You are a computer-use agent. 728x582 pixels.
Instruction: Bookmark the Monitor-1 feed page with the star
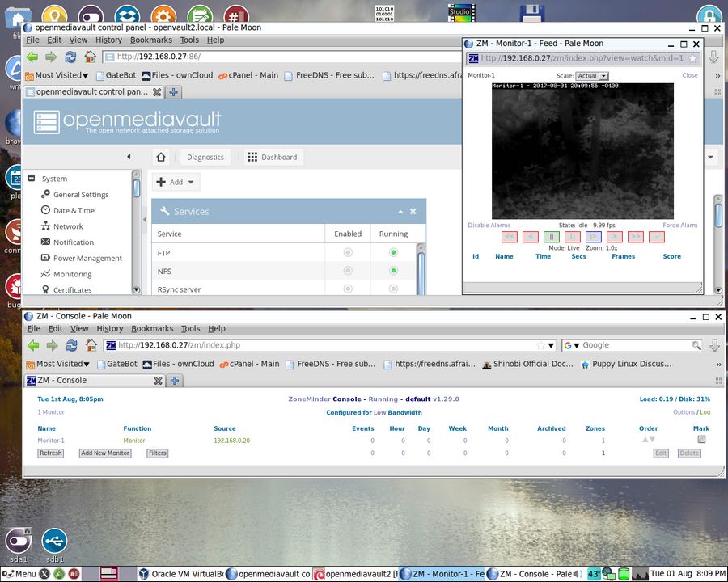coord(692,58)
